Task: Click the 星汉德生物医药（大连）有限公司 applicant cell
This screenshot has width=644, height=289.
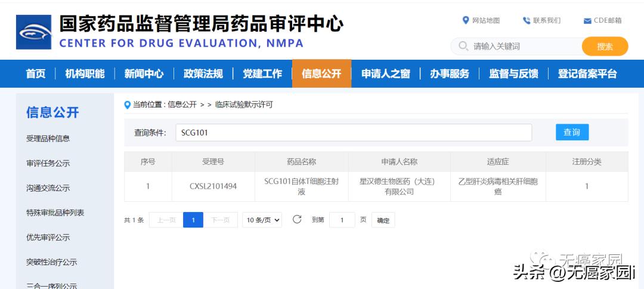Action: coord(399,186)
